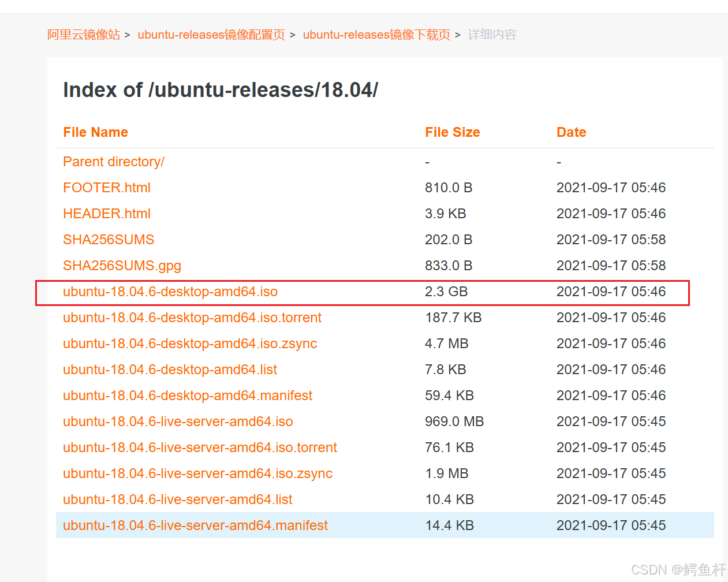Click the 810.0 B size value
Screen dimensions: 728x582
coord(449,188)
